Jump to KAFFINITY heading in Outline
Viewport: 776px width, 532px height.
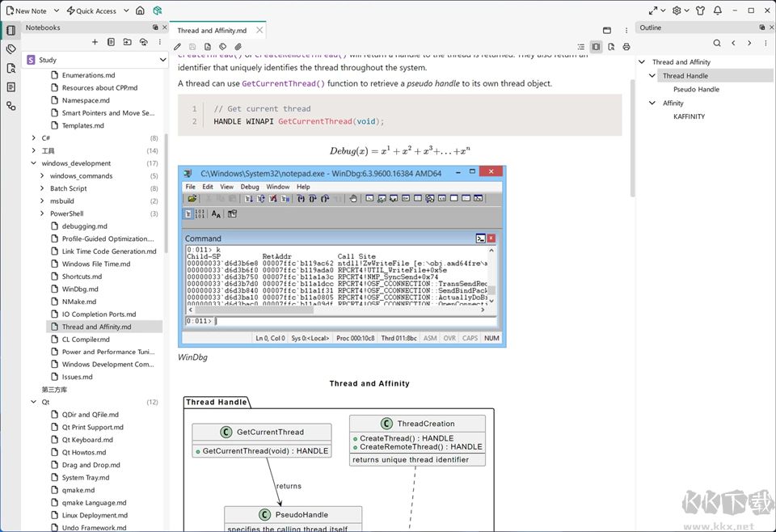(689, 116)
